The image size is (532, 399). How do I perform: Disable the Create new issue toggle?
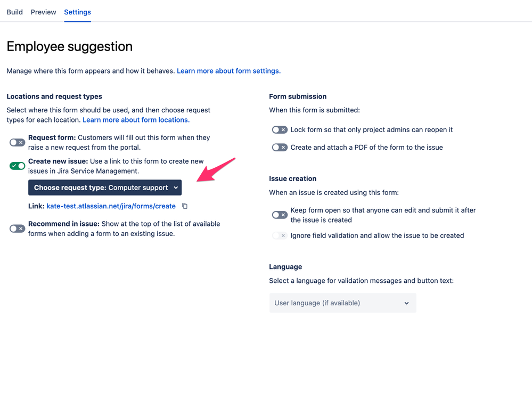click(17, 166)
